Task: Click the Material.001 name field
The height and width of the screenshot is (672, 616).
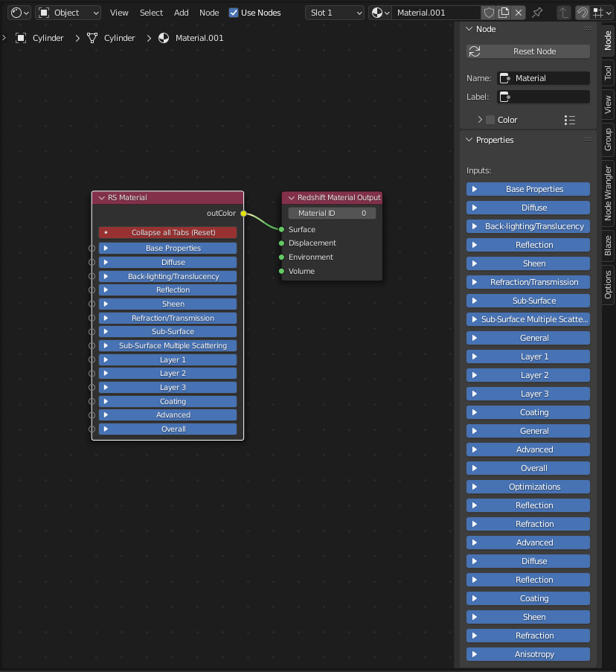Action: click(x=436, y=13)
